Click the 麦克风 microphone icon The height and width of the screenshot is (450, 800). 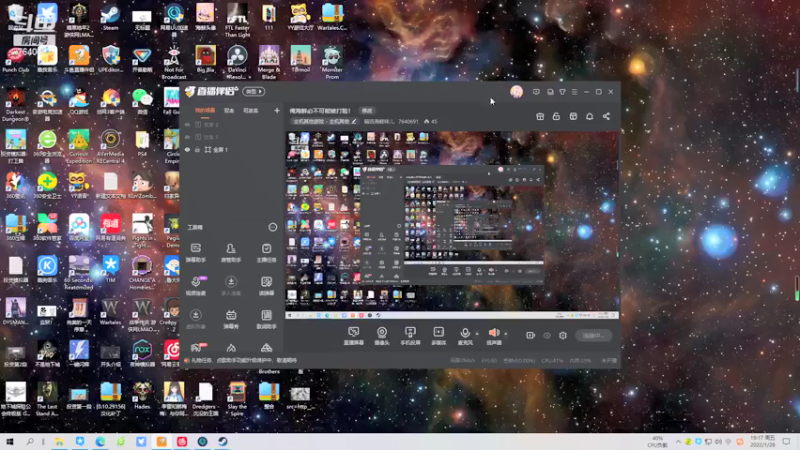click(465, 333)
